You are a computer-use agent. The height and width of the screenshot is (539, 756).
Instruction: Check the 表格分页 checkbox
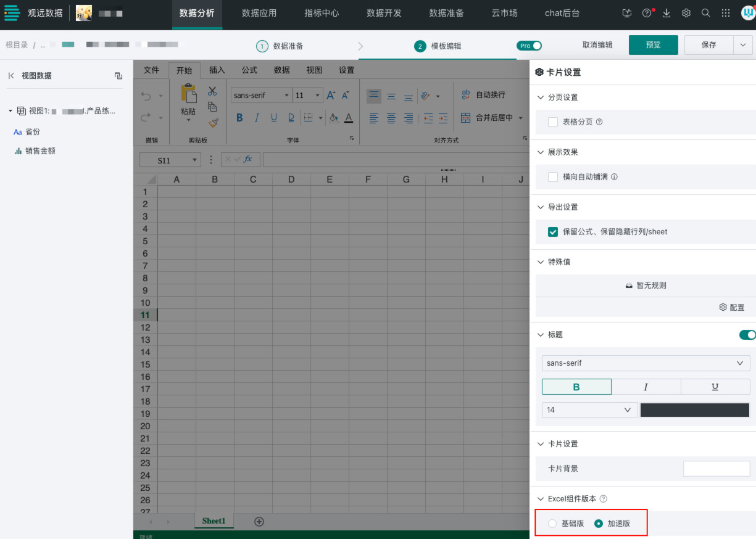[553, 122]
